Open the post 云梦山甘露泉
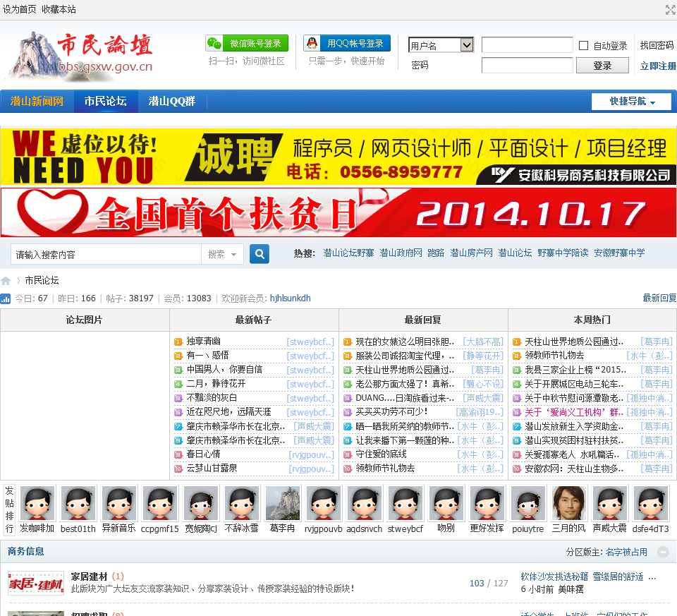677x616 pixels. [212, 468]
